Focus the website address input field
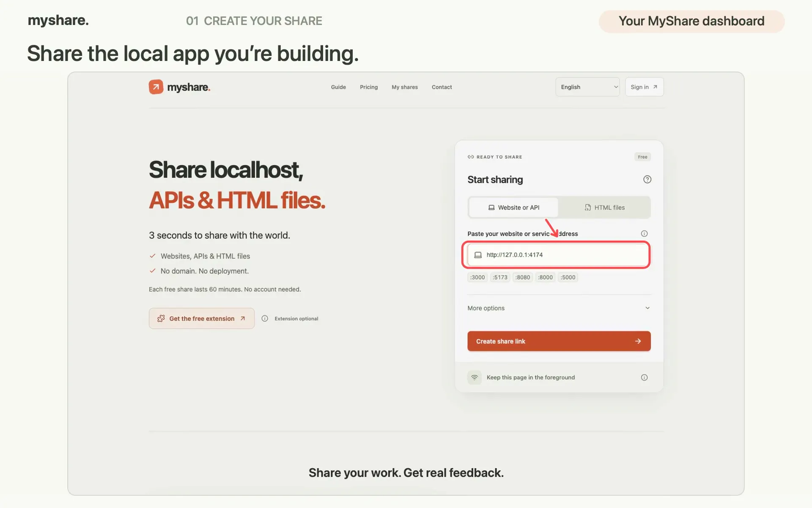 point(558,255)
